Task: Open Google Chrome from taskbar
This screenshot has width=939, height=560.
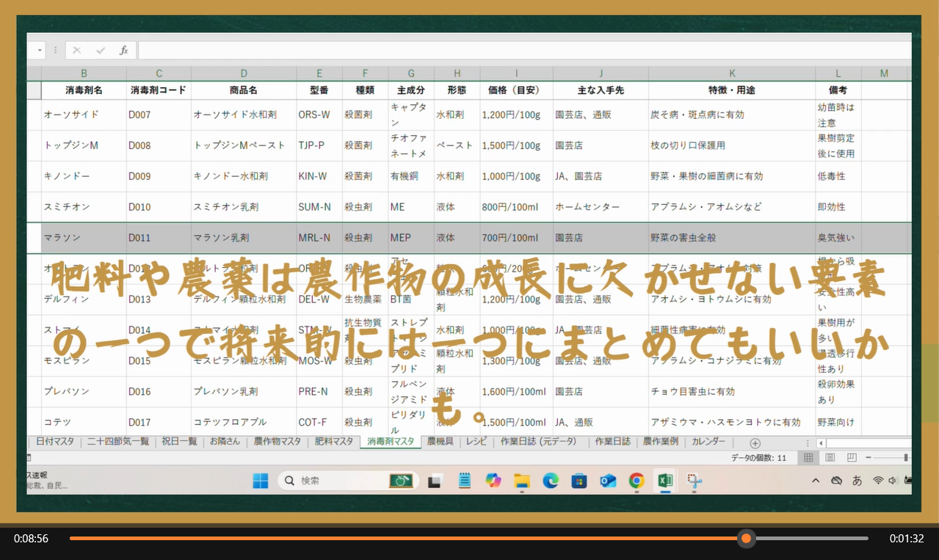Action: (637, 481)
